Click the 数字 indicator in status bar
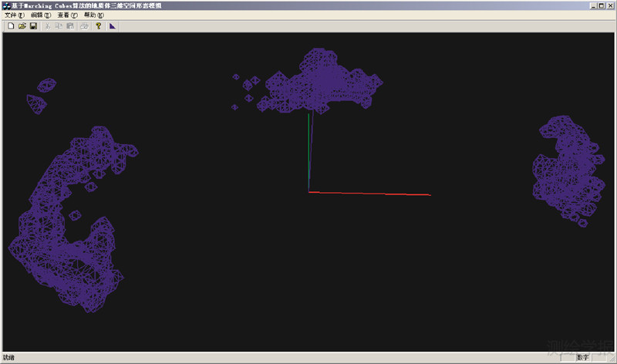This screenshot has height=364, width=617. click(582, 357)
